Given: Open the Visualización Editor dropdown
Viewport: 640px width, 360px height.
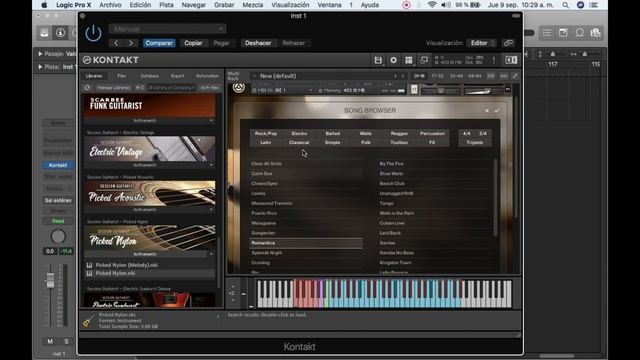Looking at the screenshot, I should tap(482, 43).
